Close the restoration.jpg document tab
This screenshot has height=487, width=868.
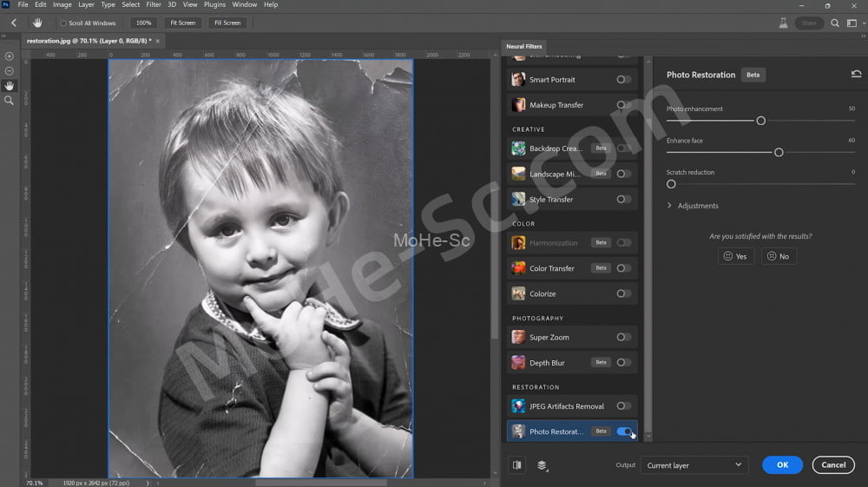(x=158, y=41)
